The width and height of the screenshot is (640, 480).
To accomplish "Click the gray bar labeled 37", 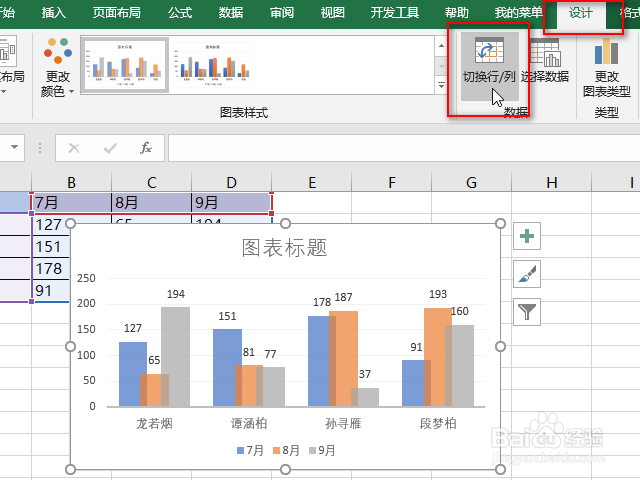I will tap(365, 397).
